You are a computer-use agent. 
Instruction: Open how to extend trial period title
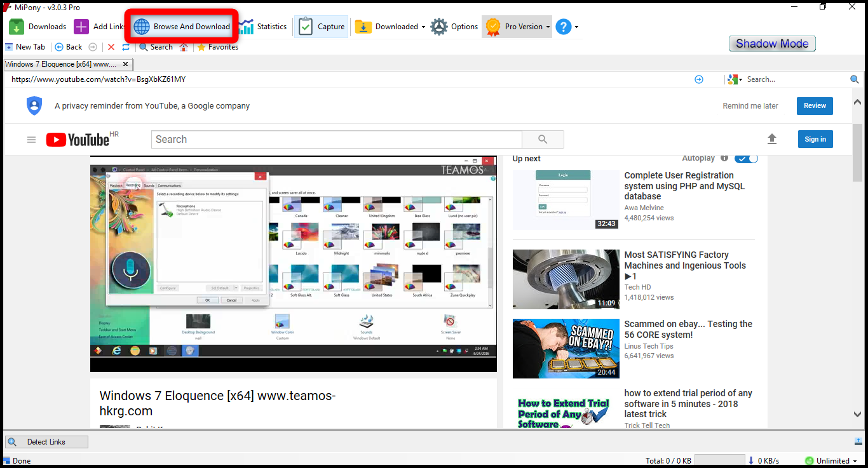688,403
